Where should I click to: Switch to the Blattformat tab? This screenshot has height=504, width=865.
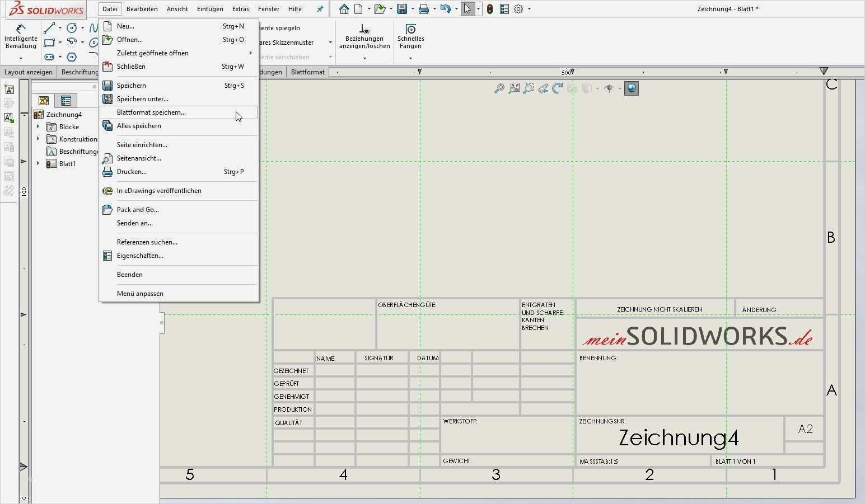308,72
